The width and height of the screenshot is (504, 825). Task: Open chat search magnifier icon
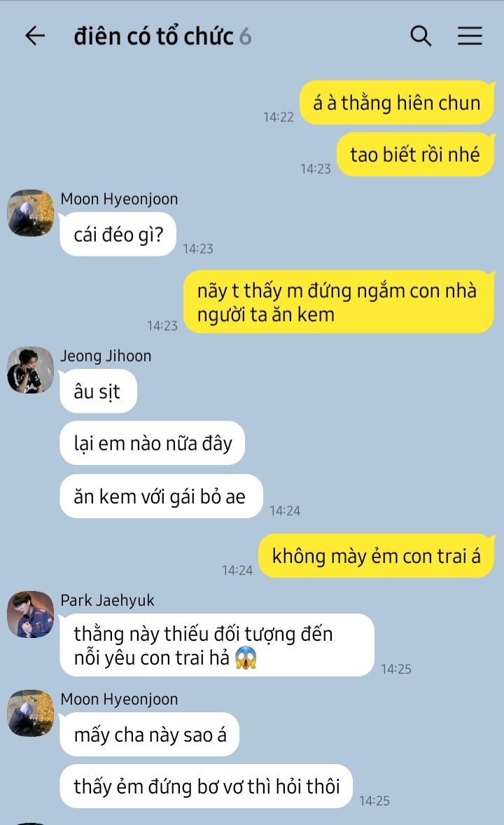421,36
